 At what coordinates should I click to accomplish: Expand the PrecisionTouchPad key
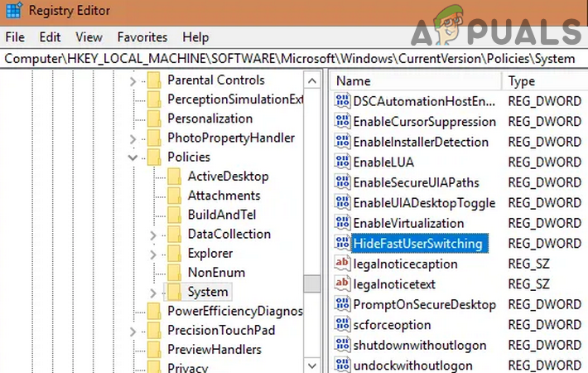(133, 332)
